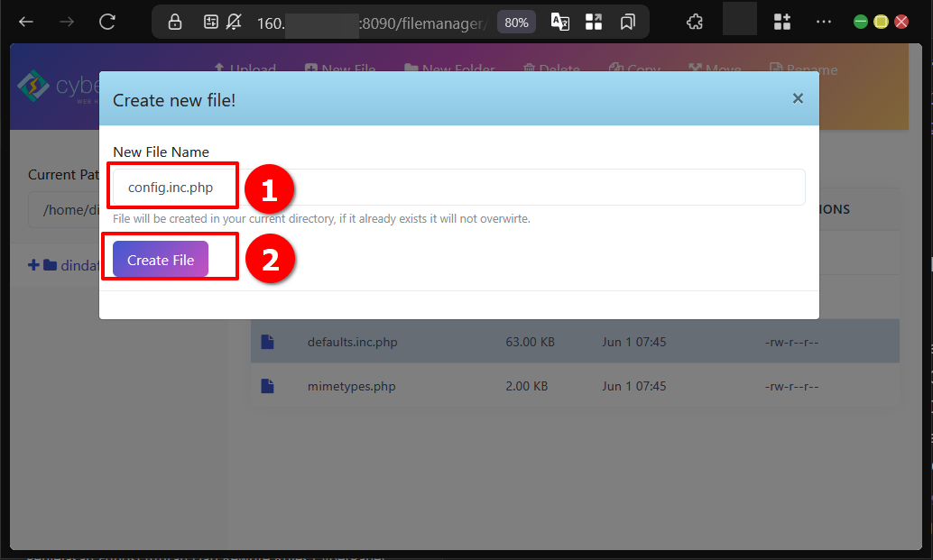Click the file icon beside mimetypes.php
This screenshot has height=560, width=933.
[266, 386]
